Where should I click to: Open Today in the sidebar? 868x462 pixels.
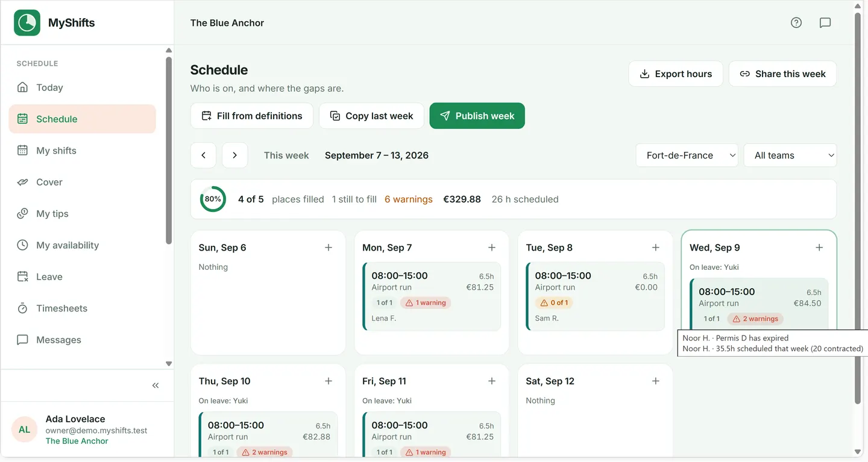[x=83, y=87]
